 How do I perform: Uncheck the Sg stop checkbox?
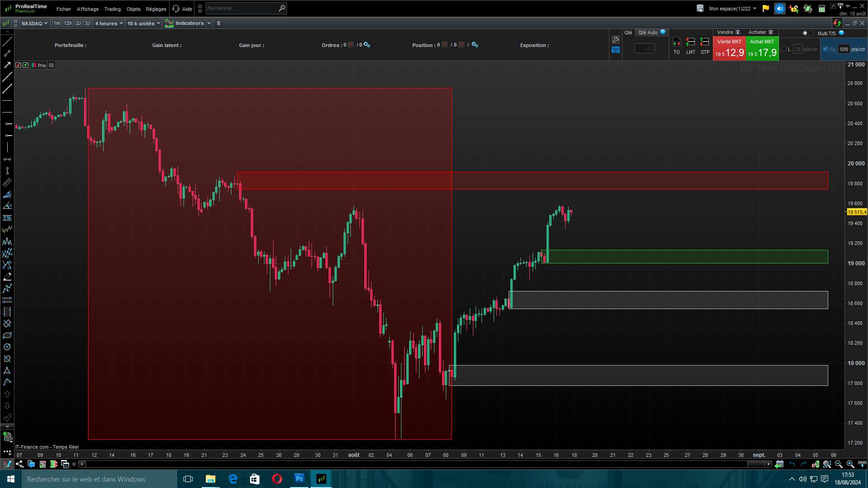(826, 49)
